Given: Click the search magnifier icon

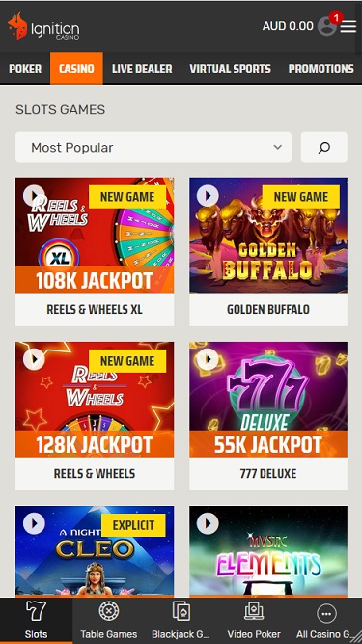Looking at the screenshot, I should [x=324, y=147].
